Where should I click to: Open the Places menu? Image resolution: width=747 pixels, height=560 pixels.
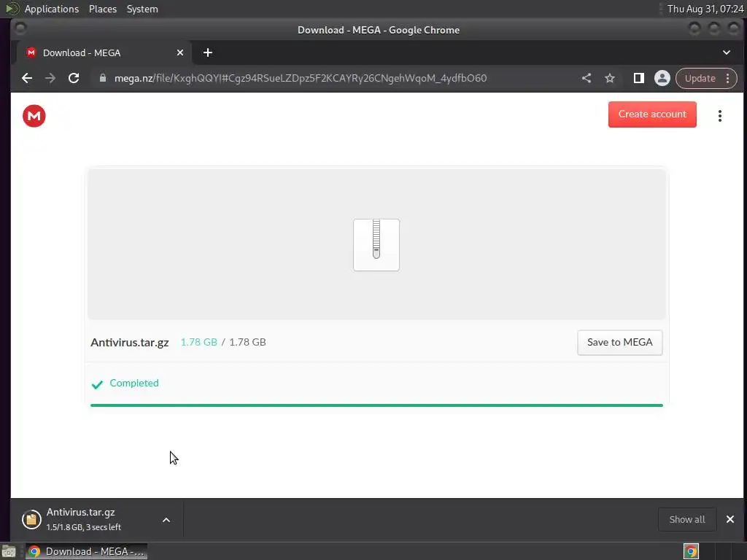point(102,9)
